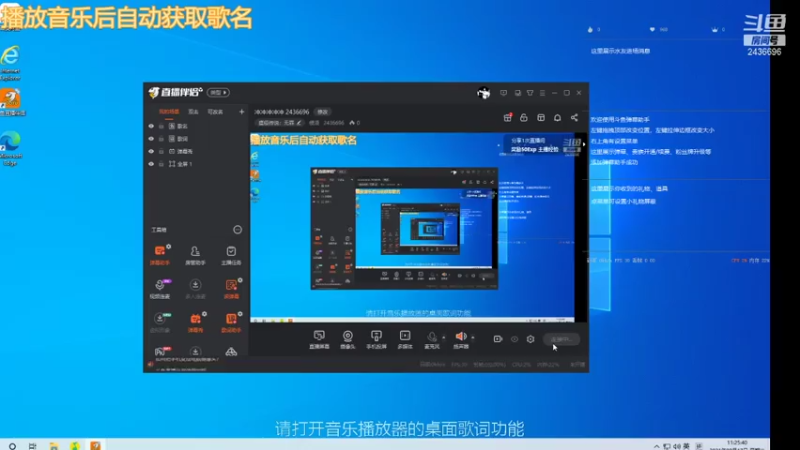Open the 闪弹幕 tool

coord(231,288)
